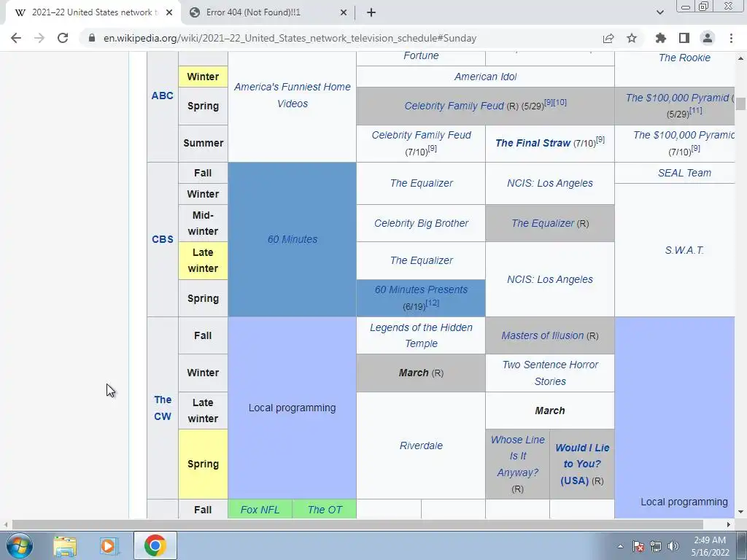Image resolution: width=747 pixels, height=560 pixels.
Task: Click the scroll-down arrow of page
Action: point(740,513)
